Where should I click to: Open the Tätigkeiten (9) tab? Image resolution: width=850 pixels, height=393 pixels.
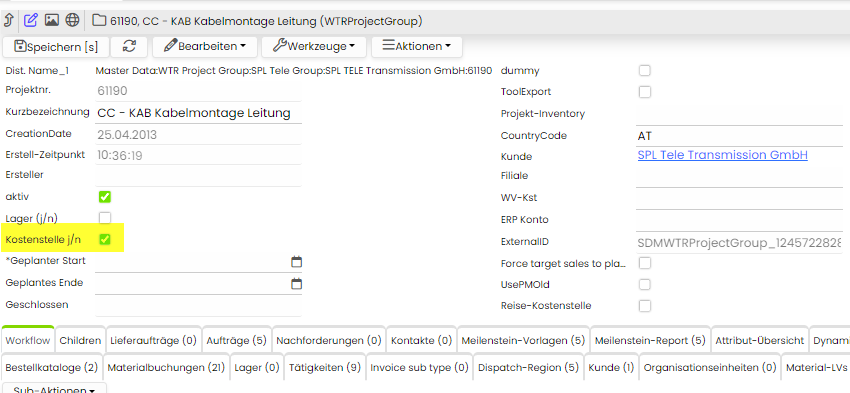(324, 368)
